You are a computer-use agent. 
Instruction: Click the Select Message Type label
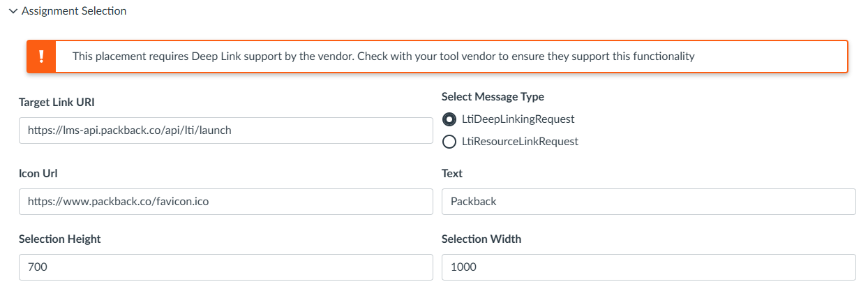coord(493,97)
